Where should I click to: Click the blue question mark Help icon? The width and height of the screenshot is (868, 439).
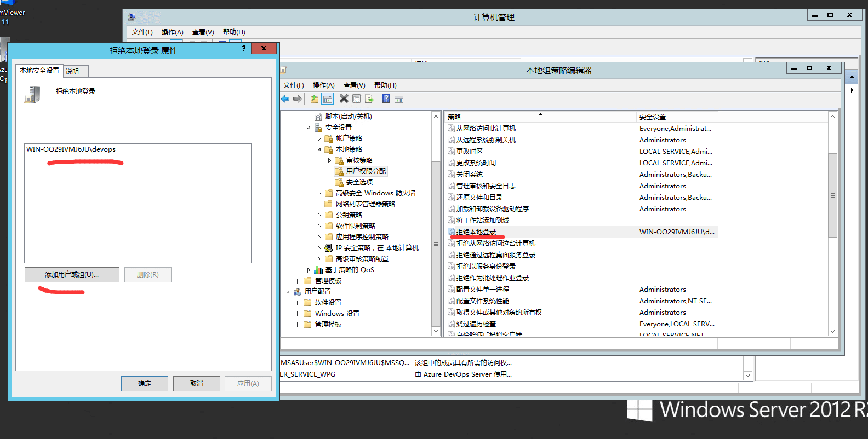386,99
